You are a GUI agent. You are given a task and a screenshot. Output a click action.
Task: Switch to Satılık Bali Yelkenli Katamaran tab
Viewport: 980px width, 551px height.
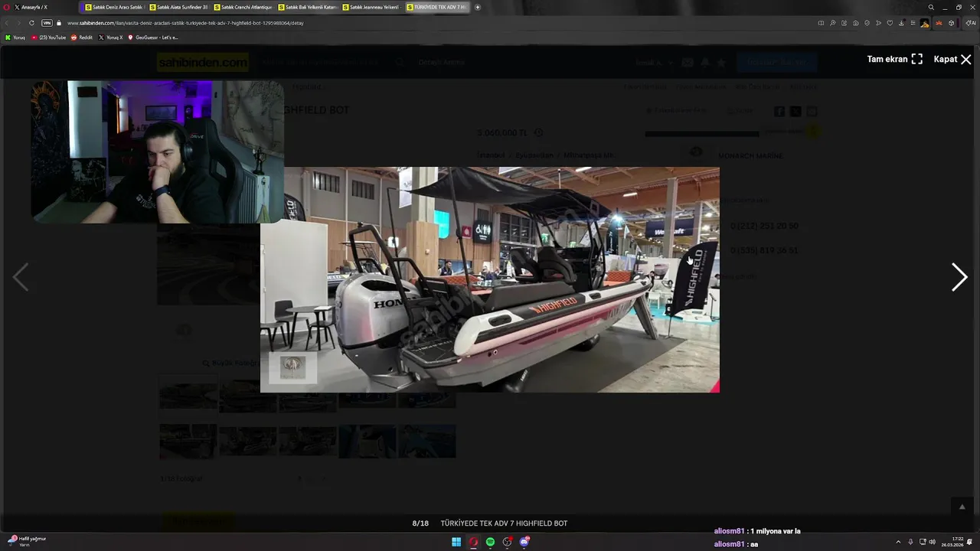[x=306, y=7]
